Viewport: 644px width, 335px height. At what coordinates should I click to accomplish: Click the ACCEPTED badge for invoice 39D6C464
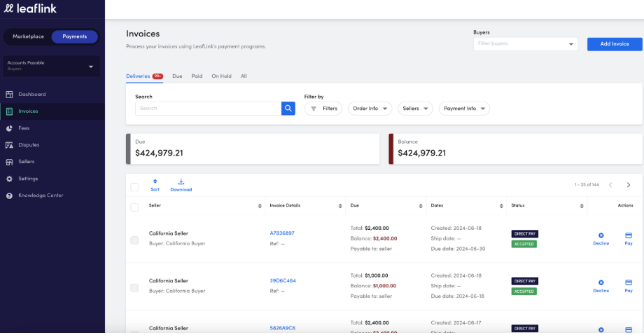[x=524, y=292]
